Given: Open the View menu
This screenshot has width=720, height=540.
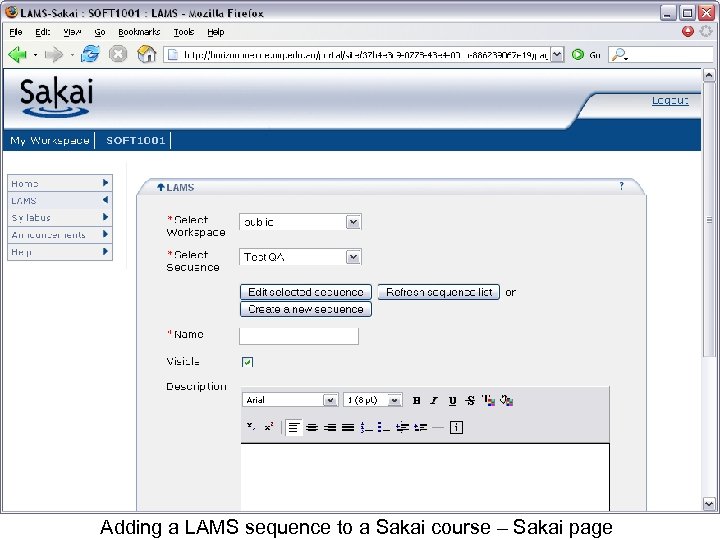Looking at the screenshot, I should pos(72,32).
